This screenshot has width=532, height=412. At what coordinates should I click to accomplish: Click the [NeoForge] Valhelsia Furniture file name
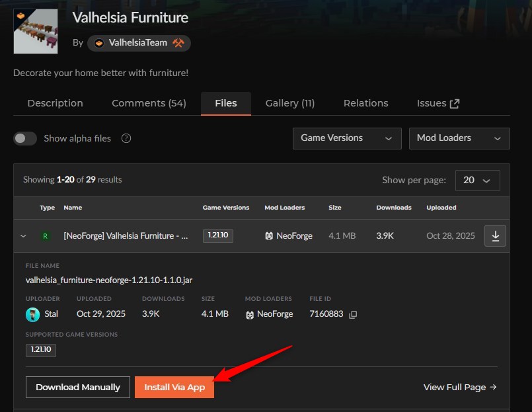click(x=126, y=235)
